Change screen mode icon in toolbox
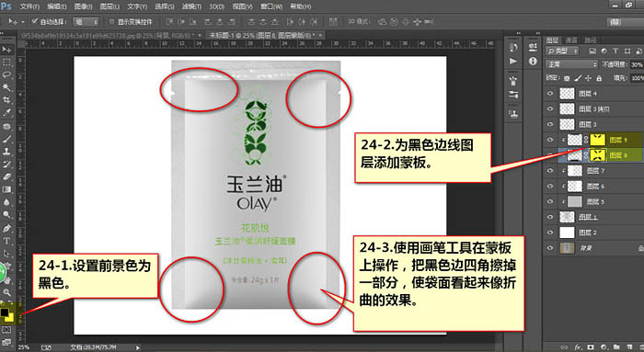 (6, 341)
